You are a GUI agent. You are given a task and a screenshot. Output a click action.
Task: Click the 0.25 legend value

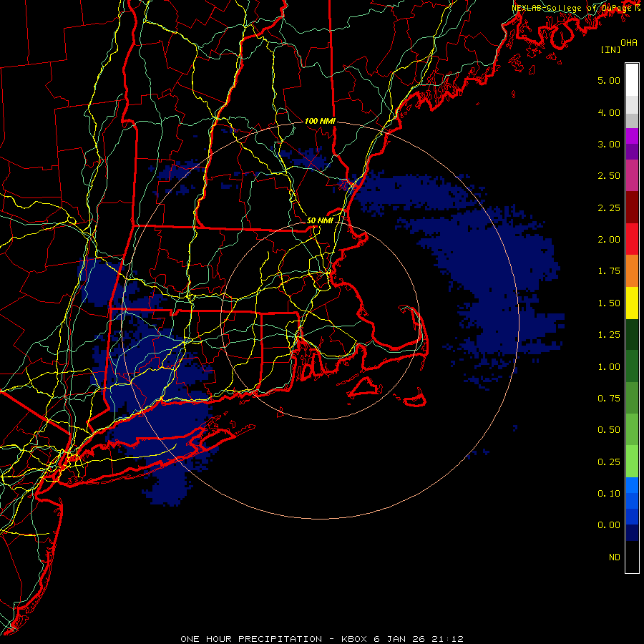coord(609,462)
